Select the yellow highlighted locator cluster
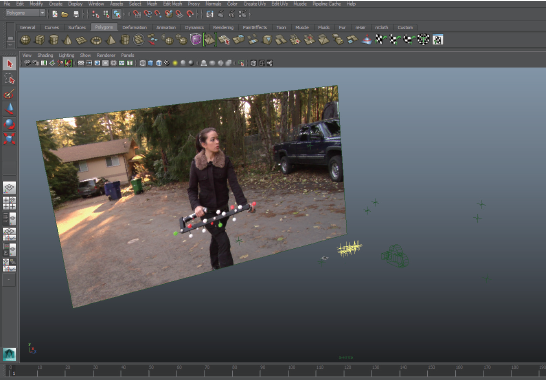This screenshot has width=546, height=381. [350, 248]
